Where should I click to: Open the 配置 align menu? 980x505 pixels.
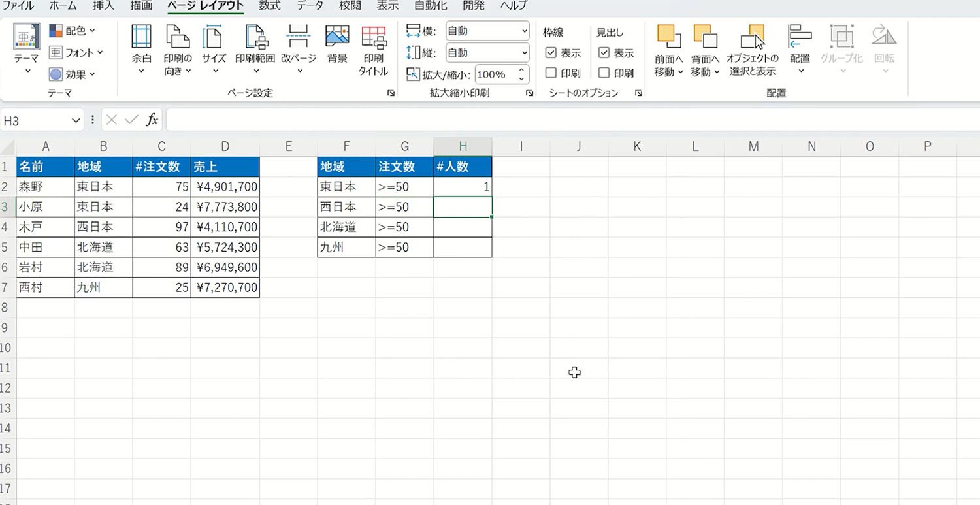(x=800, y=50)
